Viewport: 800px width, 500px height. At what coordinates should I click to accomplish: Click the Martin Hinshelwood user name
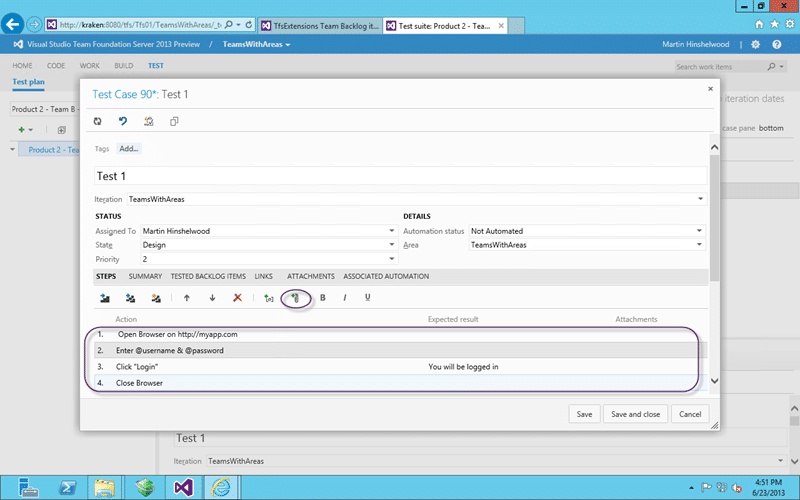pyautogui.click(x=695, y=44)
